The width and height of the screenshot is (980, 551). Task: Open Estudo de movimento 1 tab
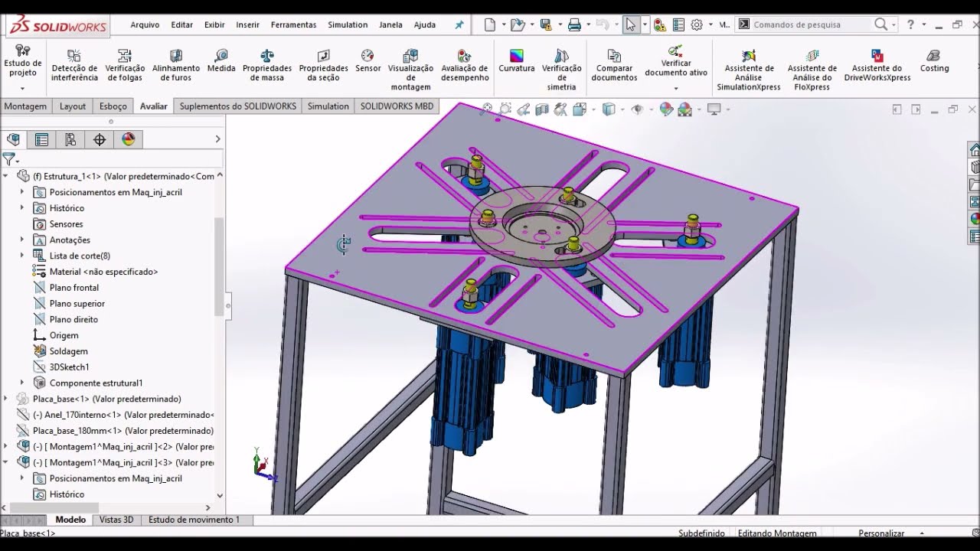pyautogui.click(x=194, y=520)
